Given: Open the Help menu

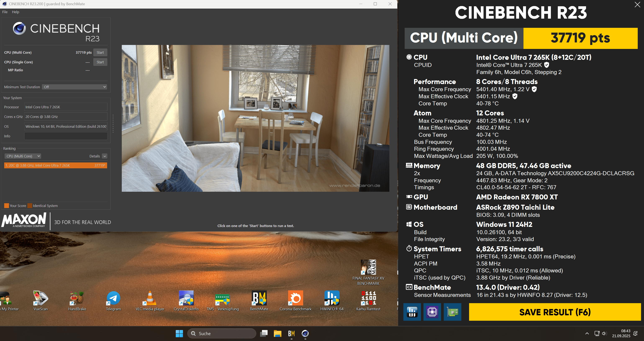Looking at the screenshot, I should [15, 12].
